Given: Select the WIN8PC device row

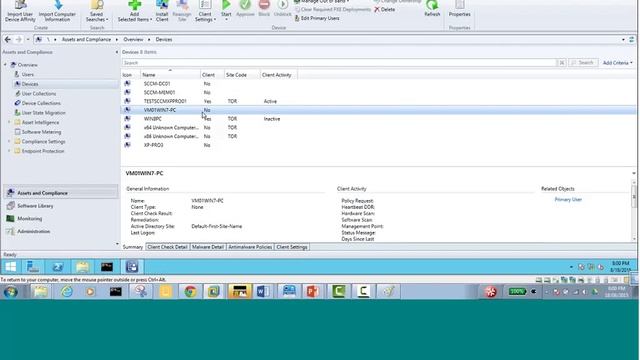Looking at the screenshot, I should pos(378,119).
